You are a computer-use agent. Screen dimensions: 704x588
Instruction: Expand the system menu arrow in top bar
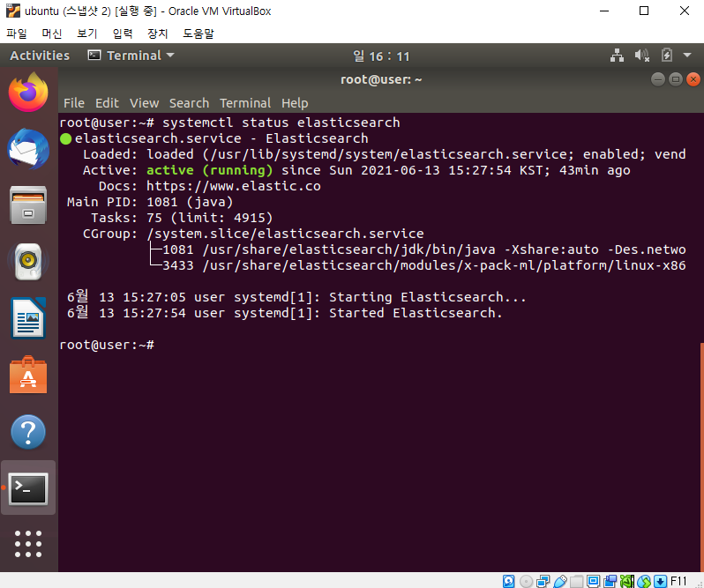687,56
